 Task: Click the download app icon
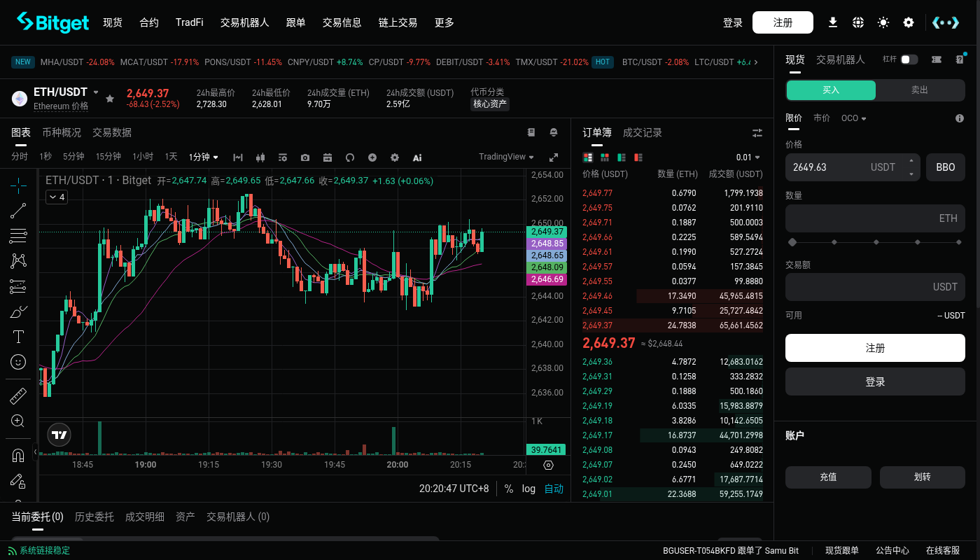pyautogui.click(x=833, y=22)
